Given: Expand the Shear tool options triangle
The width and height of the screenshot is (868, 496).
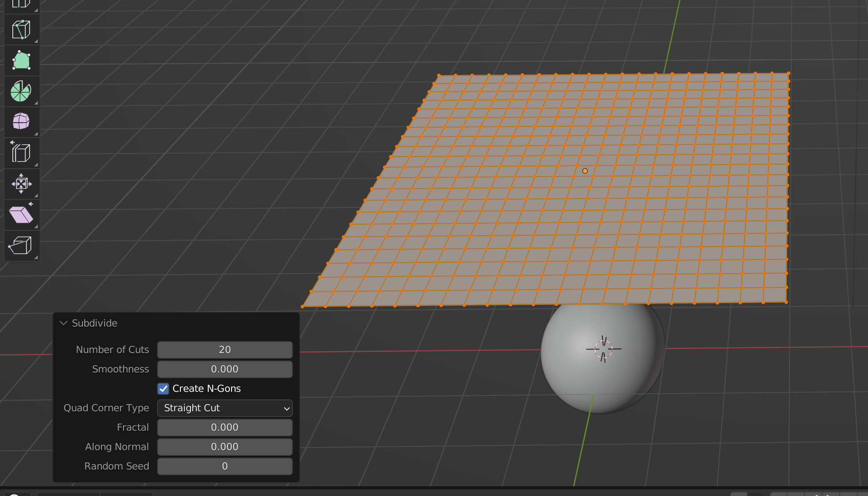Looking at the screenshot, I should pos(37,226).
